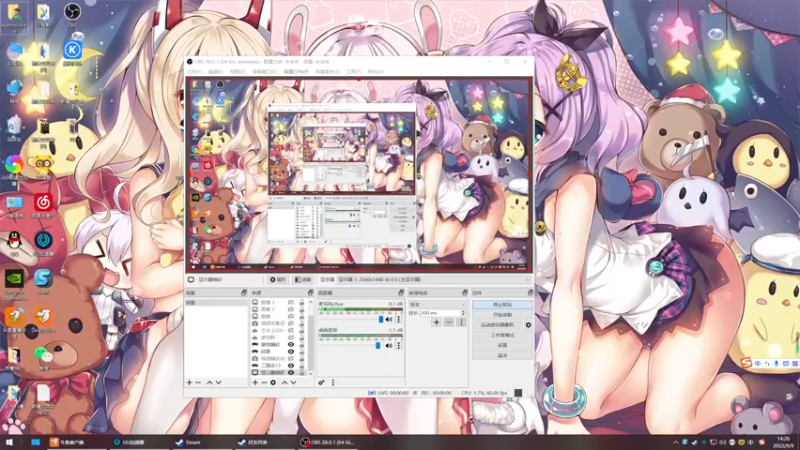Open virtual camera settings gear icon

[x=528, y=325]
